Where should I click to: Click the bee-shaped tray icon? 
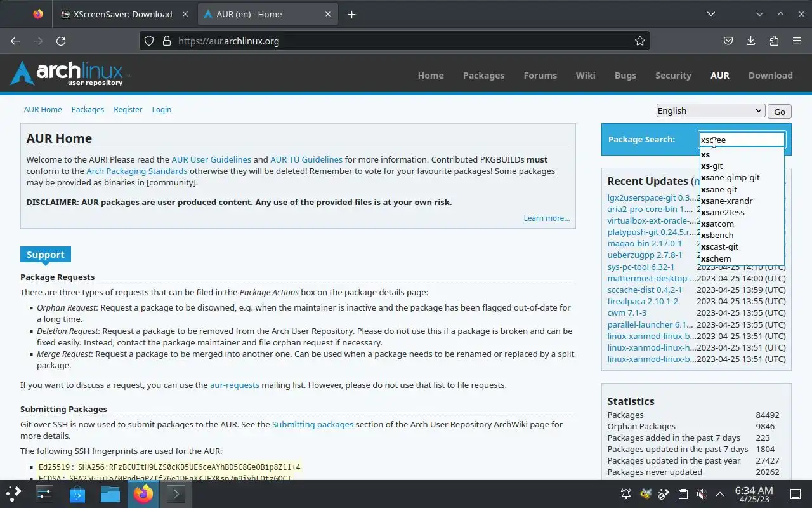pos(646,494)
